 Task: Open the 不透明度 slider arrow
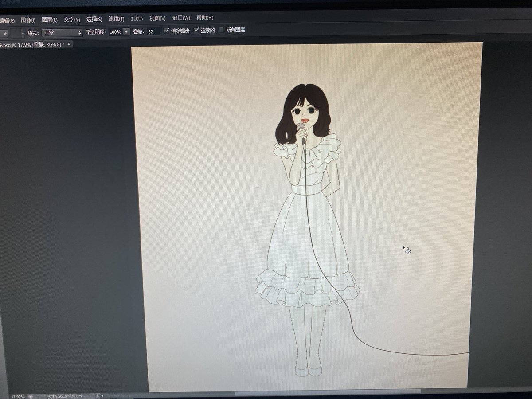click(x=126, y=32)
